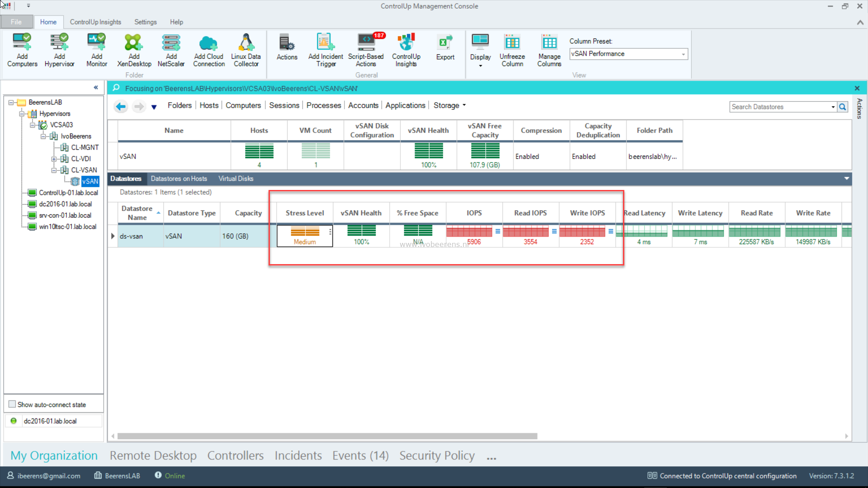Screen dimensions: 868x488
Task: Switch to ControlUp Insights ribbon tab
Action: point(95,22)
